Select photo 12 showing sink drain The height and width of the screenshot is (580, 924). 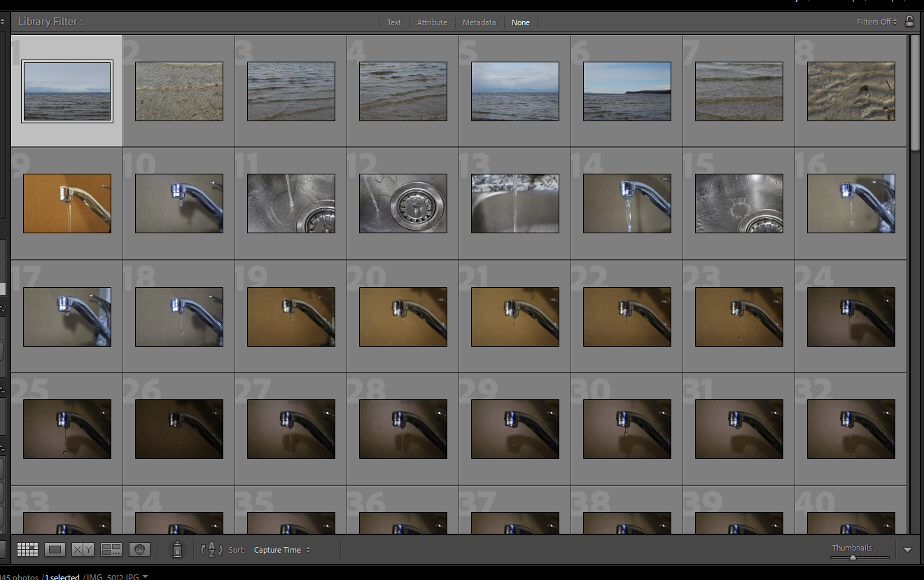[x=403, y=203]
